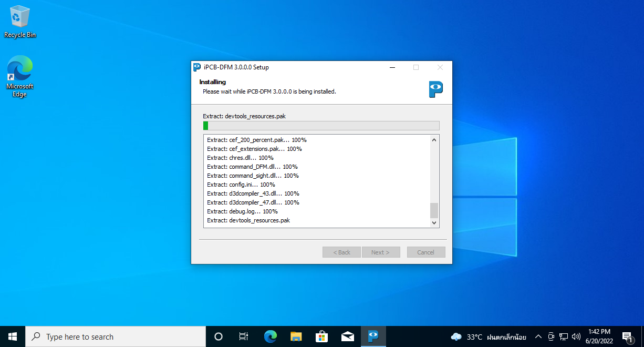
Task: Click the Cancel button in Setup
Action: (x=426, y=252)
